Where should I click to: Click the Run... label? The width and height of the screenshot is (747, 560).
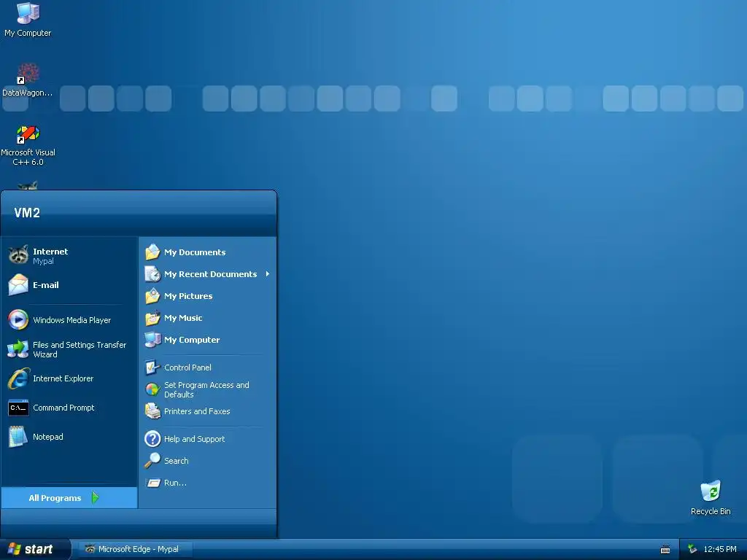click(x=175, y=483)
